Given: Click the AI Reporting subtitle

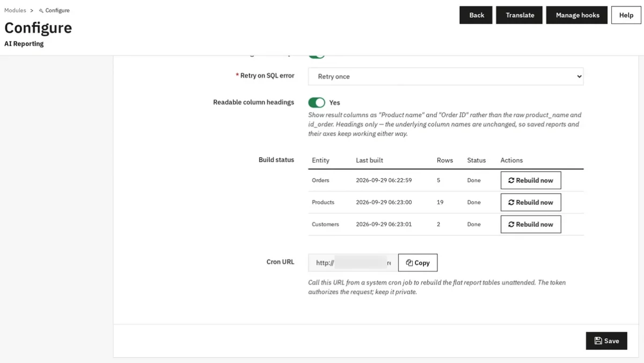Looking at the screenshot, I should tap(24, 44).
